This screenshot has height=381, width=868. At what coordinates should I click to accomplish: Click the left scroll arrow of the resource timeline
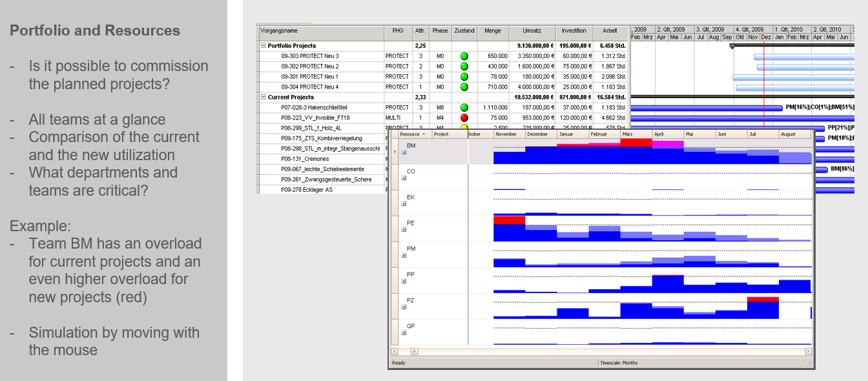pyautogui.click(x=394, y=351)
